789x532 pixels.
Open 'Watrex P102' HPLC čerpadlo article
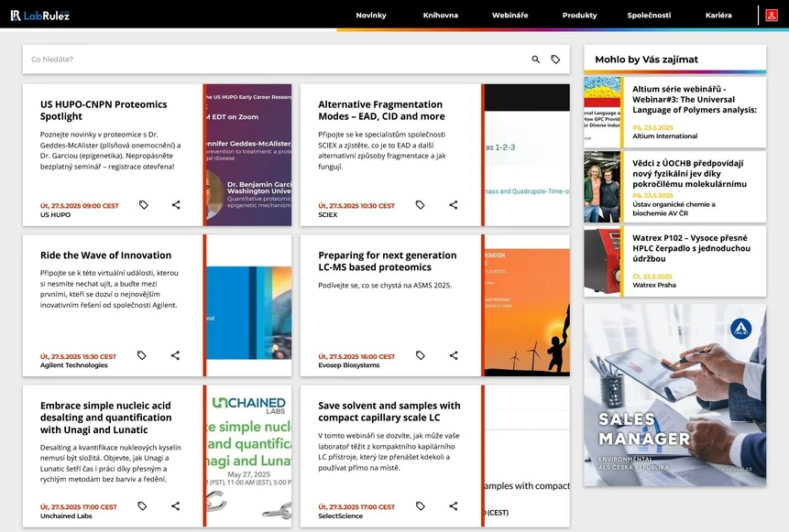691,248
